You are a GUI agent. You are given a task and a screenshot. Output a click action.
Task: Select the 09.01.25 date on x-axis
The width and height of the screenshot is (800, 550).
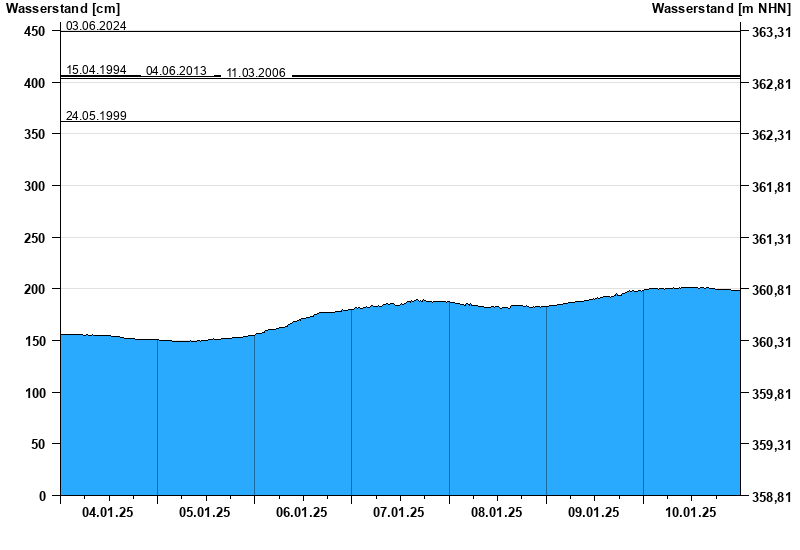coord(594,512)
